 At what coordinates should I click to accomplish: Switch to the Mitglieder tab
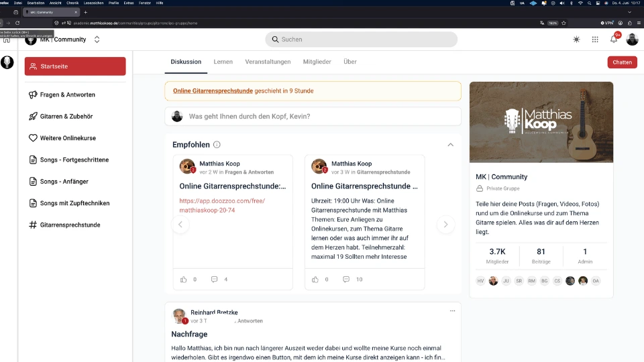317,62
